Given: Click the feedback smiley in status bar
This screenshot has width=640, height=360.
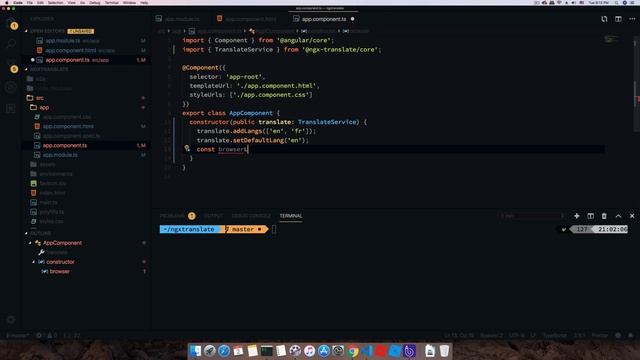Looking at the screenshot, I should tap(618, 336).
